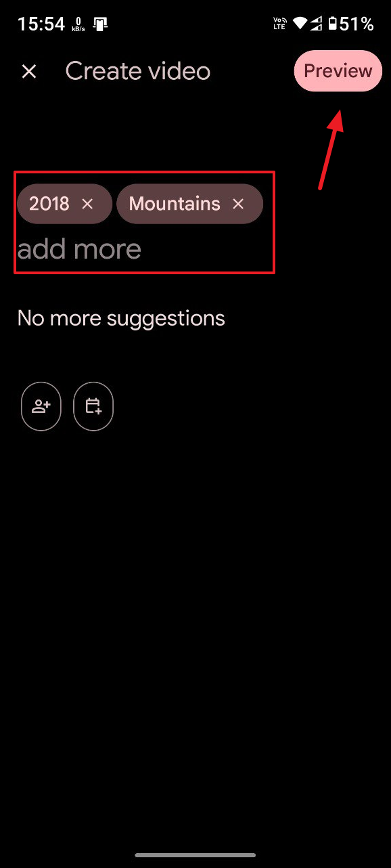The width and height of the screenshot is (391, 868).
Task: Tap the cellular signal strength icon
Action: point(315,24)
